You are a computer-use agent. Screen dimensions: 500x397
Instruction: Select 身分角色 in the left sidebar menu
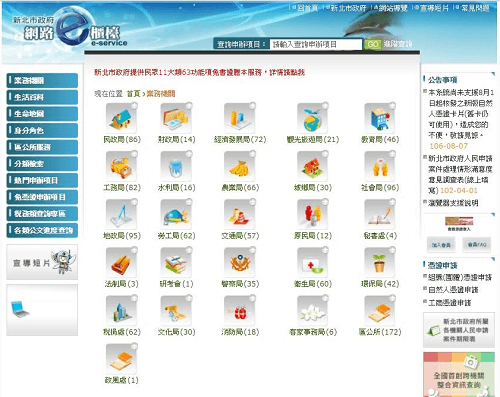tap(42, 130)
